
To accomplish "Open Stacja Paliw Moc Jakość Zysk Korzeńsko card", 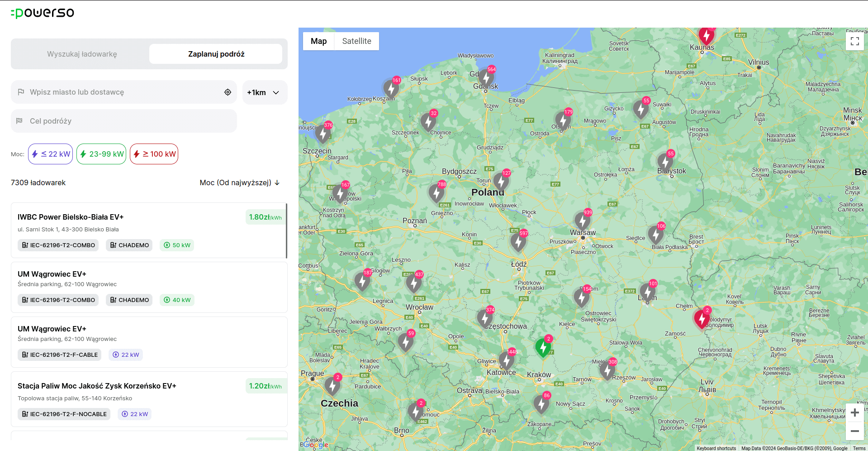I will (x=149, y=399).
